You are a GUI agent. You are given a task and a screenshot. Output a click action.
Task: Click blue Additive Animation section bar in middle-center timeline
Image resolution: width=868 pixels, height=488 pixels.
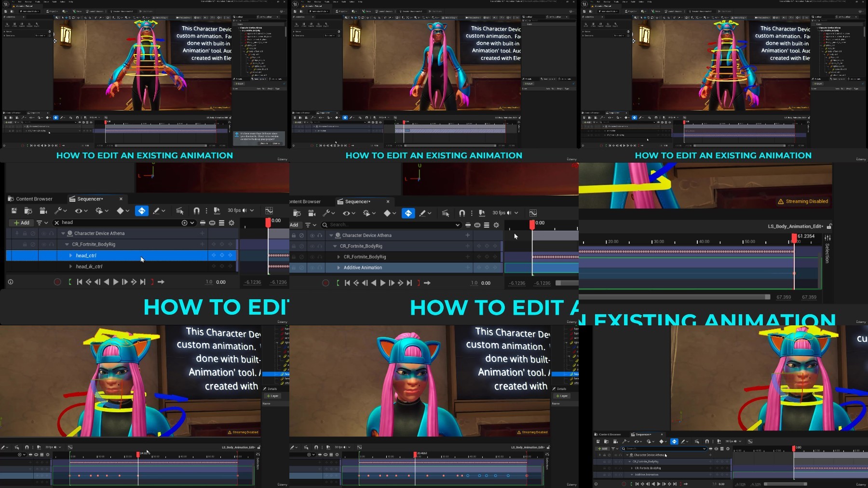pyautogui.click(x=541, y=267)
